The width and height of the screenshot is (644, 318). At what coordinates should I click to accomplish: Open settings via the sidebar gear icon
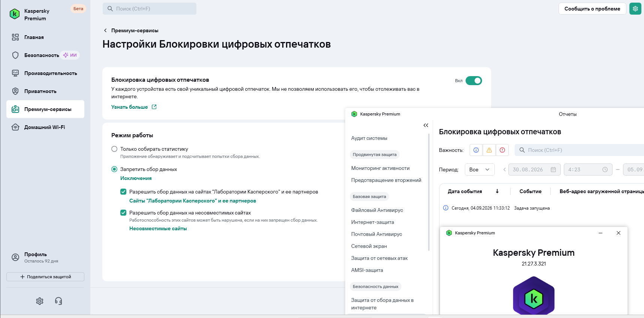point(40,301)
